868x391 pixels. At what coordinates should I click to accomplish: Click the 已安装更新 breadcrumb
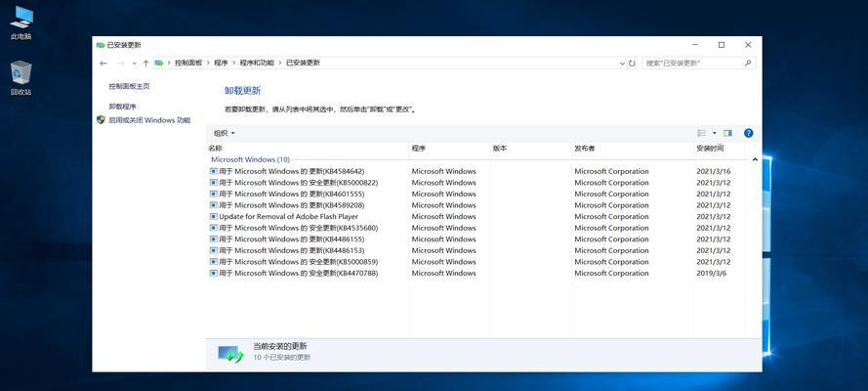tap(303, 64)
